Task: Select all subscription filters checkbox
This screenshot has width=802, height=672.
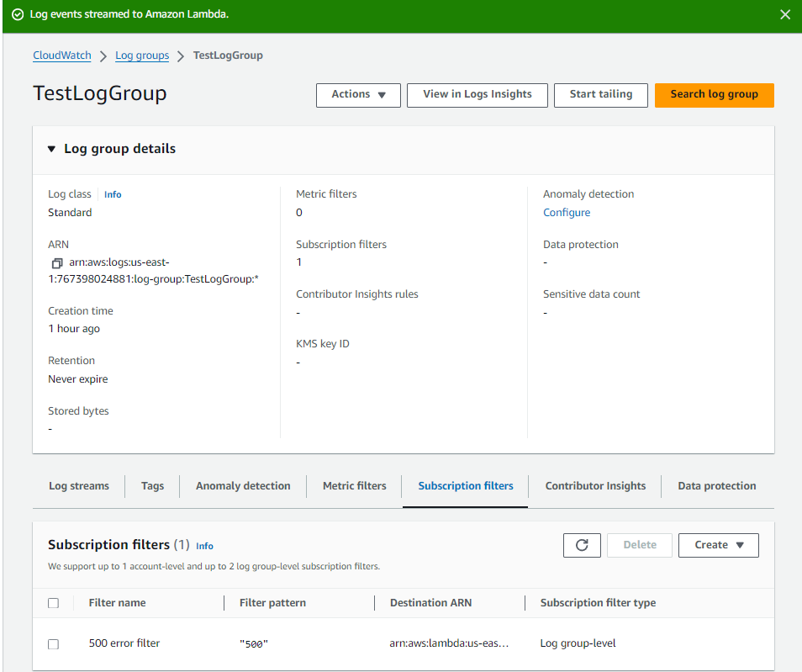Action: tap(54, 603)
